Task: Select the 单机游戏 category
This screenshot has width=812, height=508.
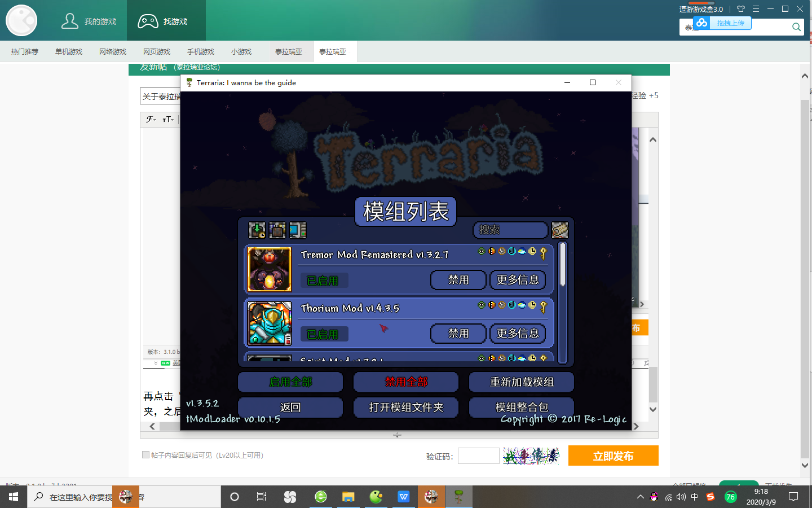Action: (x=69, y=51)
